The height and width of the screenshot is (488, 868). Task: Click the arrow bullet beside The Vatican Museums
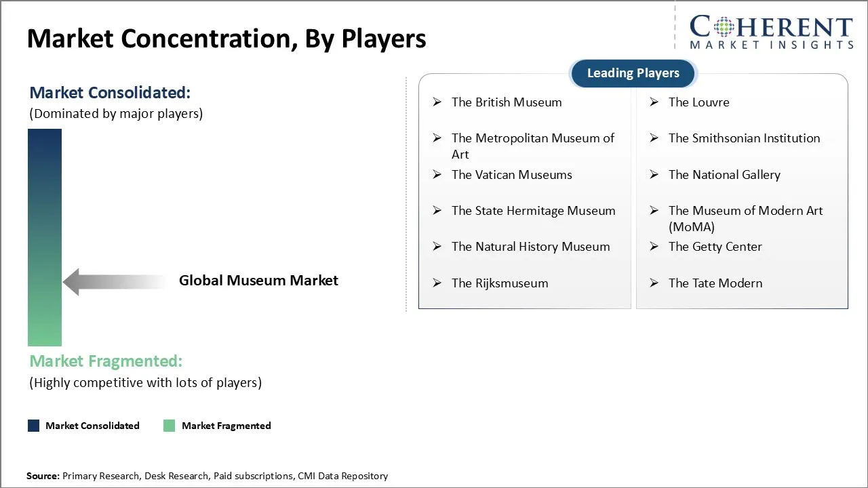tap(437, 175)
